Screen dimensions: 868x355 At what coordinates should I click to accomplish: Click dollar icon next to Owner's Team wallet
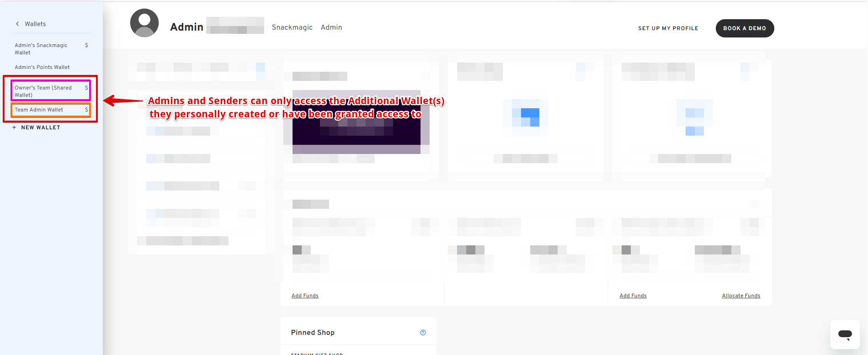click(86, 88)
